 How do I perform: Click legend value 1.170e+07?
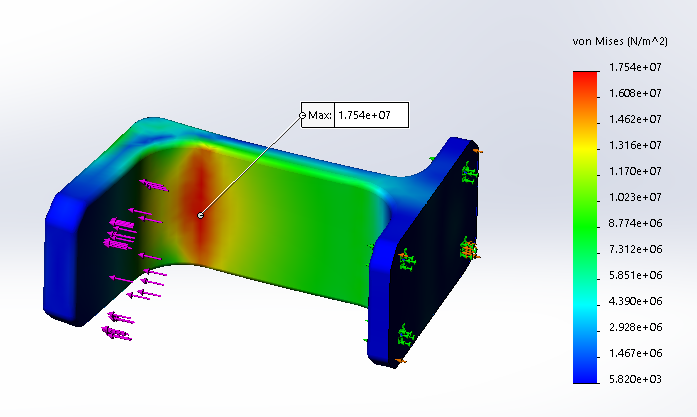(635, 171)
